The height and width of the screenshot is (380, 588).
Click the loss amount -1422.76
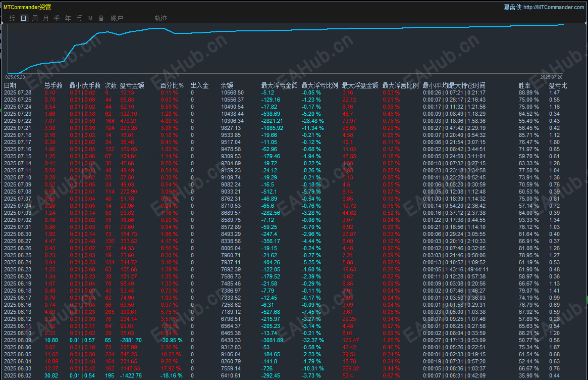pos(131,375)
